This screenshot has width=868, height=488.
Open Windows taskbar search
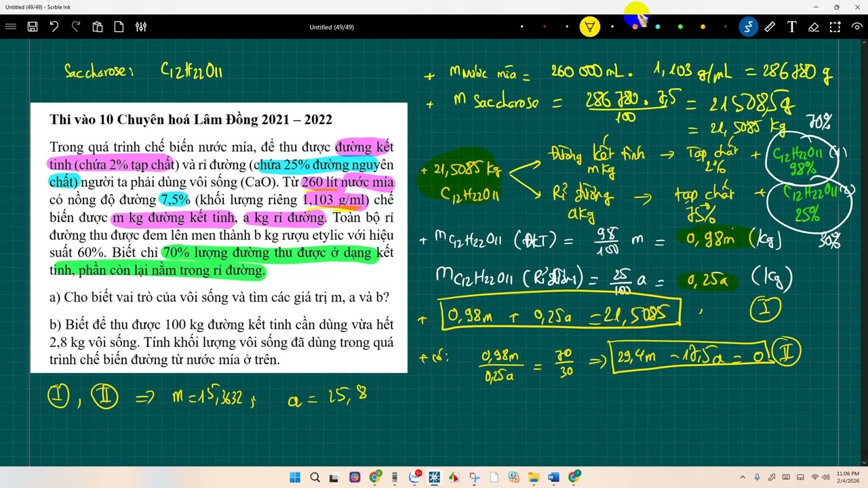point(315,477)
